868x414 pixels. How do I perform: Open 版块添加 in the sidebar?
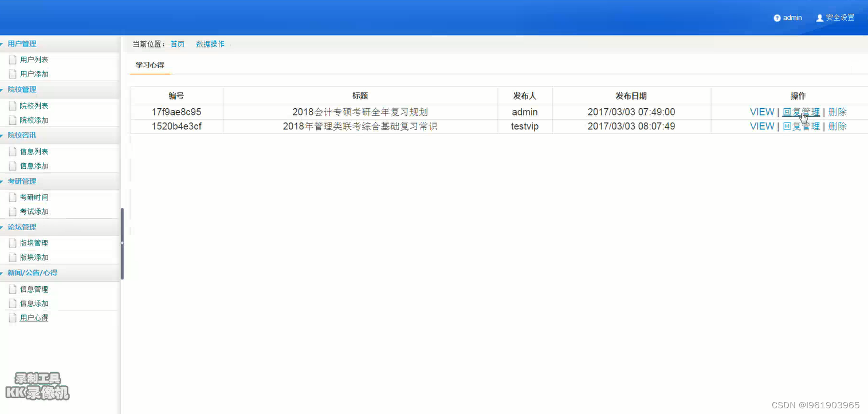click(x=34, y=257)
